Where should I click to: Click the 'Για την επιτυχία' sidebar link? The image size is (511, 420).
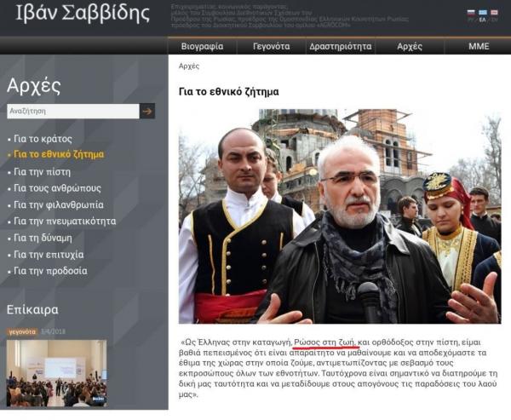pos(49,254)
